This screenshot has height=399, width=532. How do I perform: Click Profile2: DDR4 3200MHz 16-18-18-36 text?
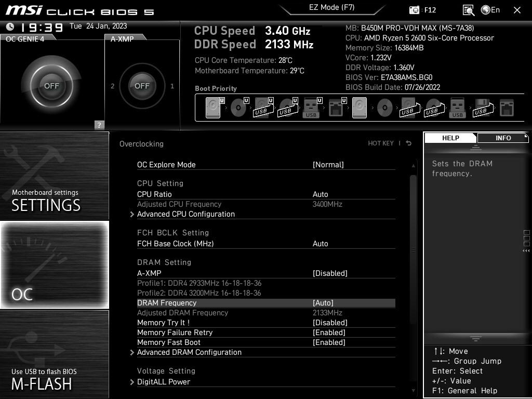[199, 293]
